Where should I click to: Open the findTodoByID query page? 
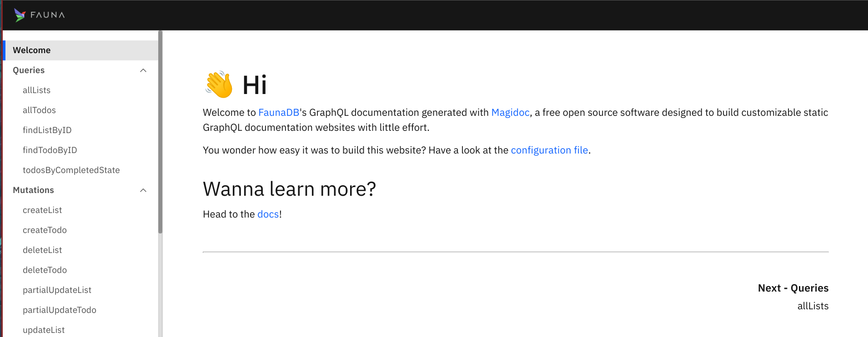point(50,150)
